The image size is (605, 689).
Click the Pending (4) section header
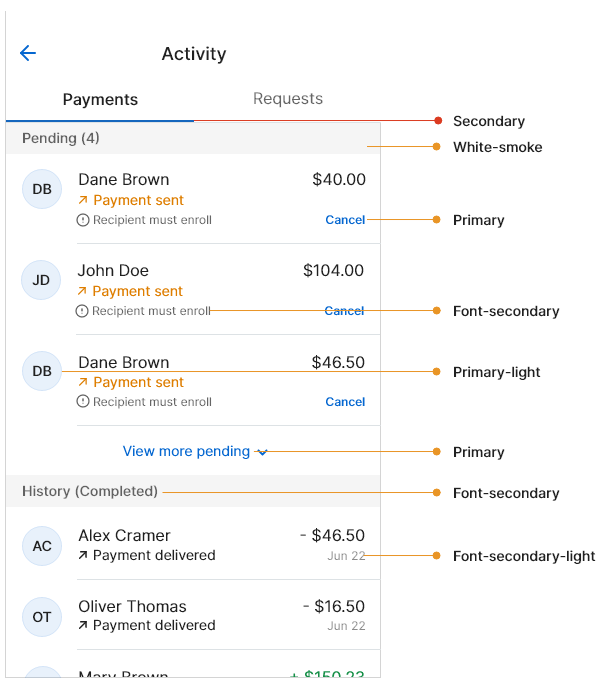[61, 138]
